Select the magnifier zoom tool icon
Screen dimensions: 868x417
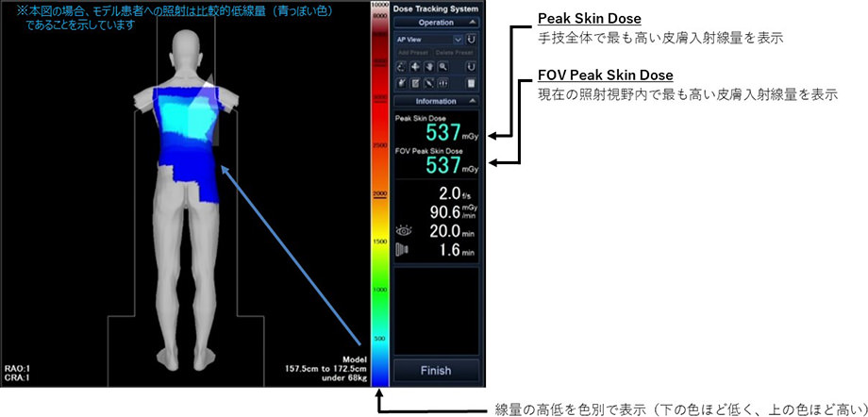pyautogui.click(x=442, y=67)
